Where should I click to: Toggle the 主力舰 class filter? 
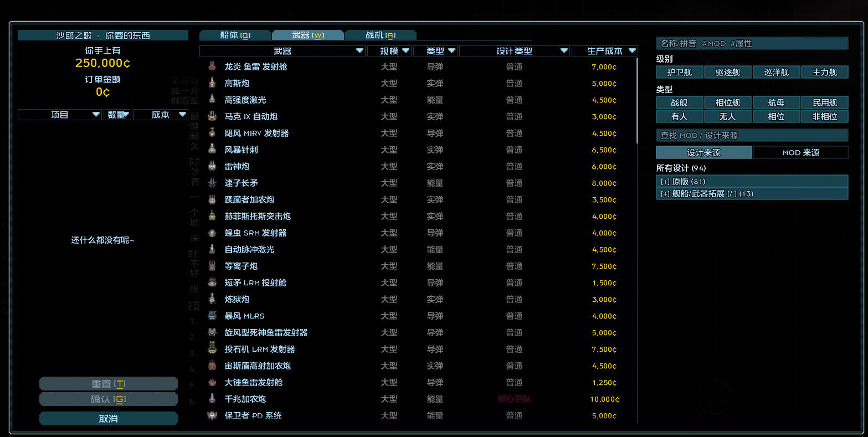(825, 72)
